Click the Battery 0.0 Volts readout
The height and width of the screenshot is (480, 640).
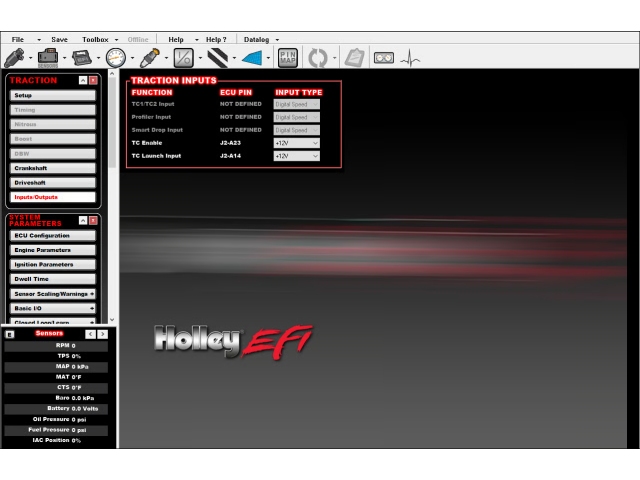click(56, 409)
